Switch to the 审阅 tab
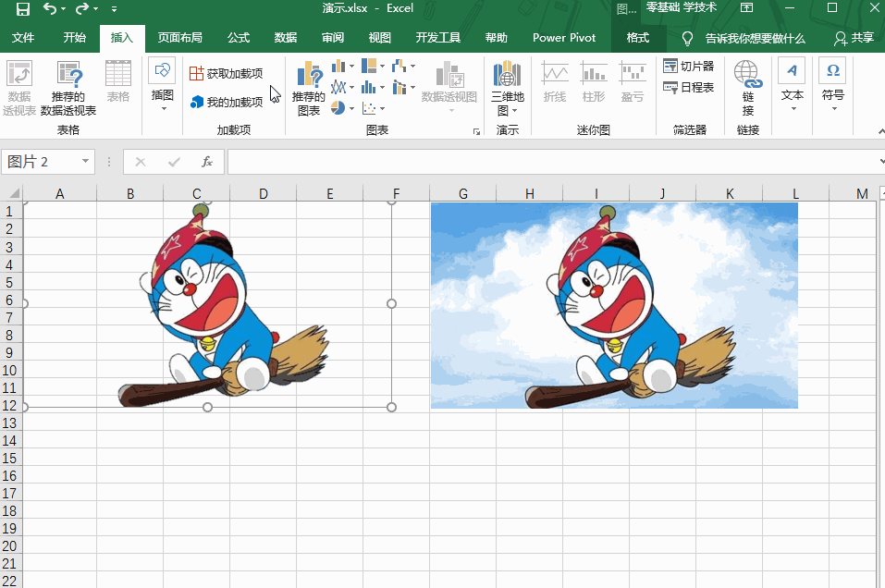885x588 pixels. click(x=333, y=38)
